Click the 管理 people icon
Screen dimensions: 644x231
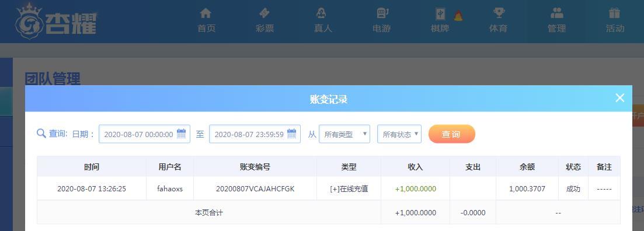coord(557,13)
